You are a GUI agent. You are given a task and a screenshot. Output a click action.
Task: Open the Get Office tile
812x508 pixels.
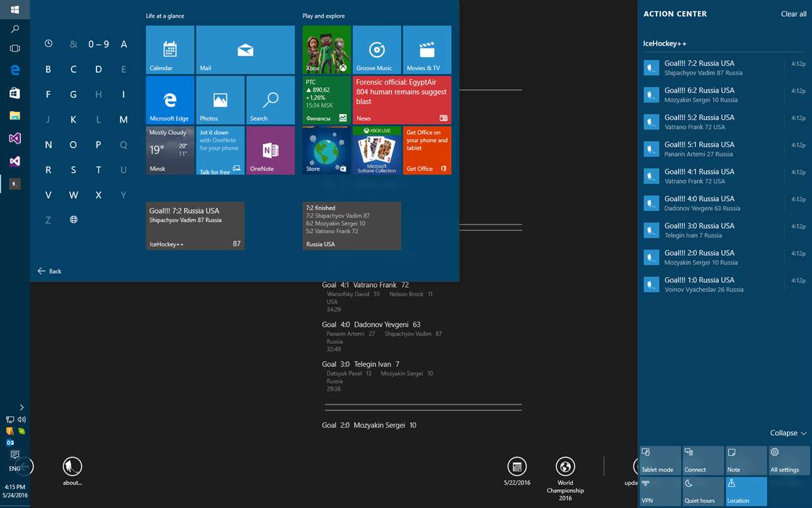pos(427,151)
